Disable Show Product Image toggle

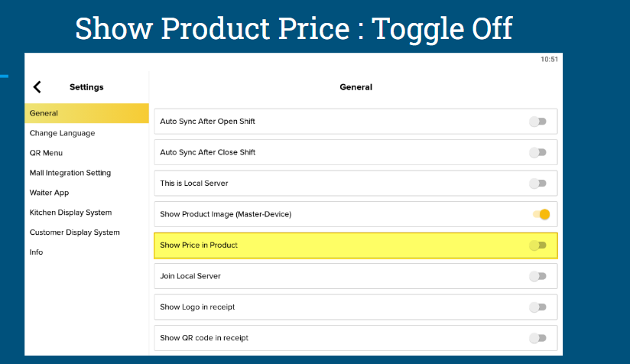click(x=541, y=214)
